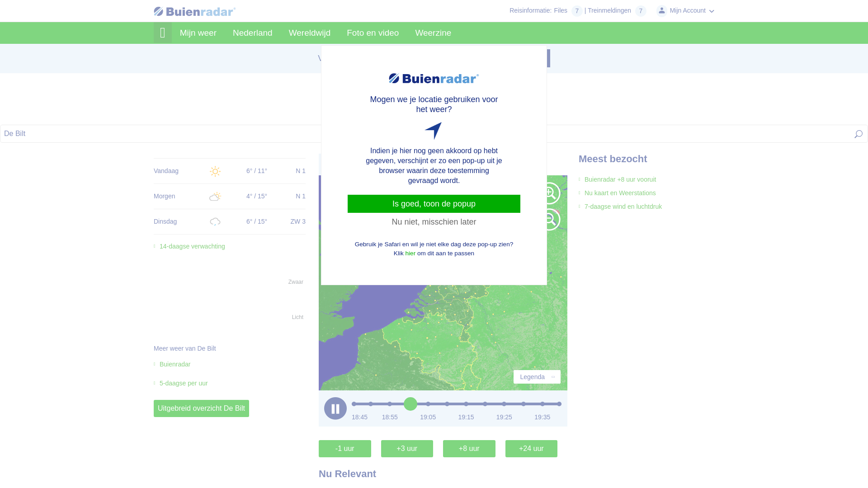The image size is (868, 488).
Task: Select the Morgen partly cloudy icon
Action: click(x=215, y=197)
